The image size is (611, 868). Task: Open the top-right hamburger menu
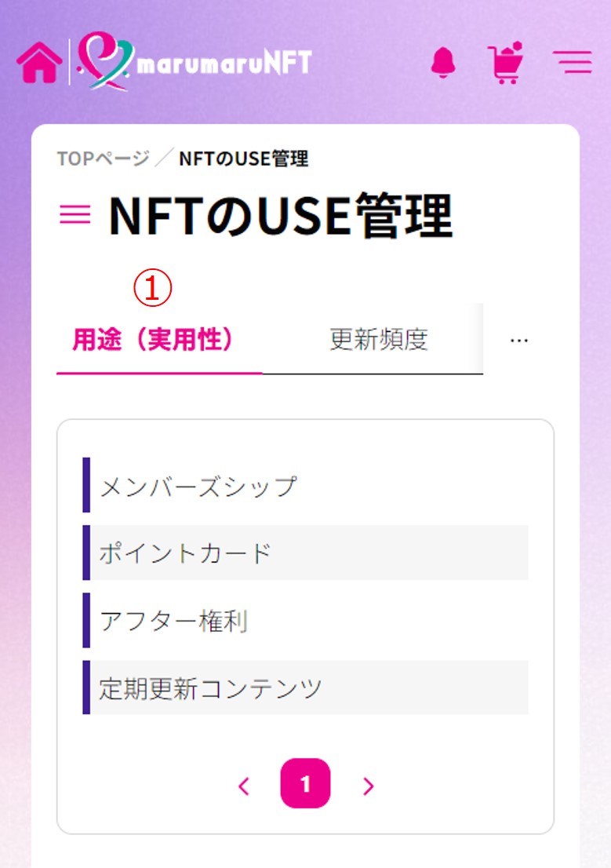click(573, 61)
